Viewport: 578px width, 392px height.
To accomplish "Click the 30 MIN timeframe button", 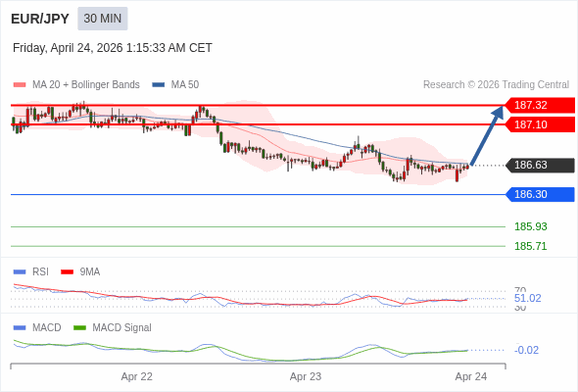I will click(x=103, y=19).
